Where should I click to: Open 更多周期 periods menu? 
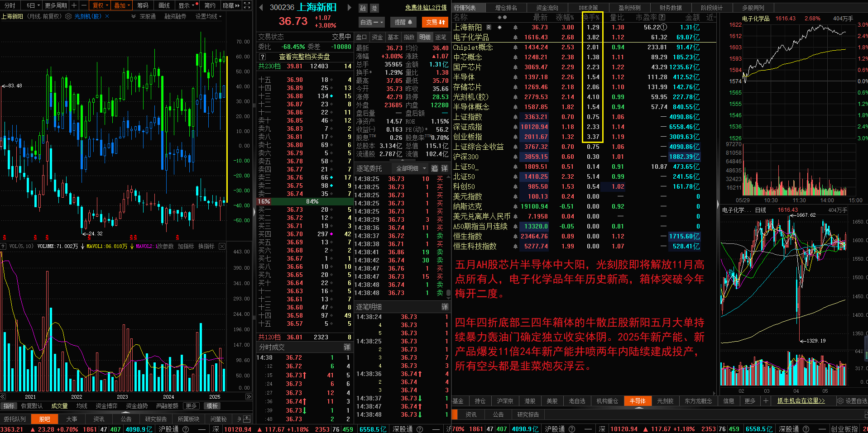click(x=56, y=5)
